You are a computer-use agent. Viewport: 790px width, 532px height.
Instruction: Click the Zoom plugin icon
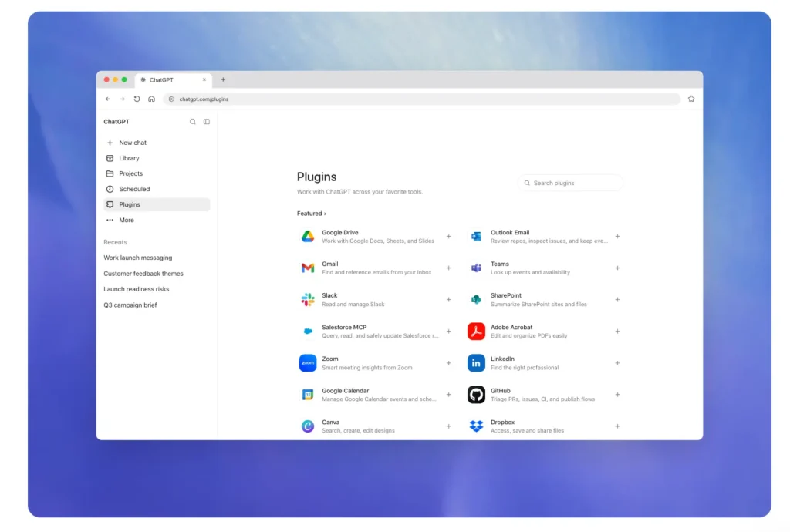[x=308, y=363]
